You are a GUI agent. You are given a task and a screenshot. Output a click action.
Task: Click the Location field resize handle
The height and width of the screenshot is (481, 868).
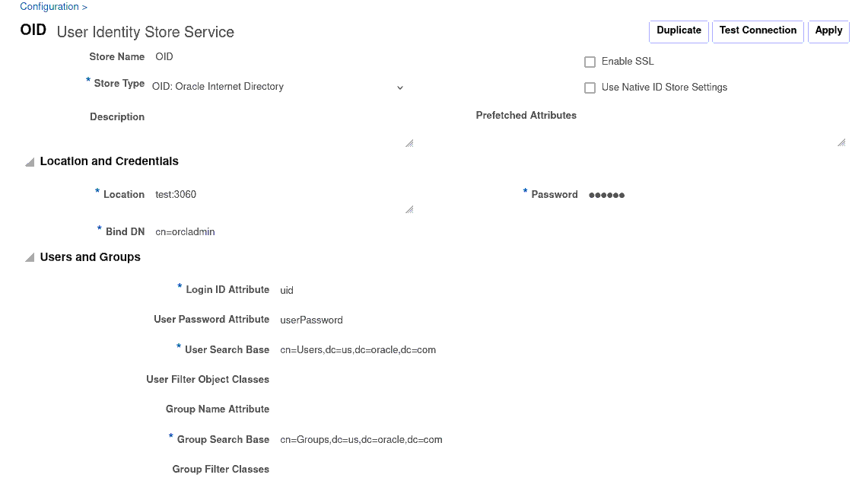pyautogui.click(x=409, y=209)
